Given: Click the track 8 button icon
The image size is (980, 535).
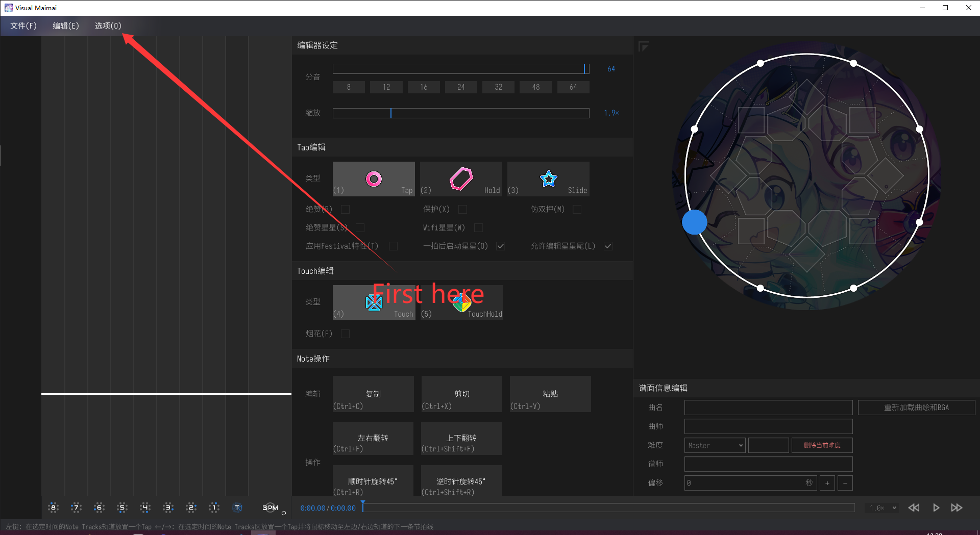Looking at the screenshot, I should click(53, 507).
